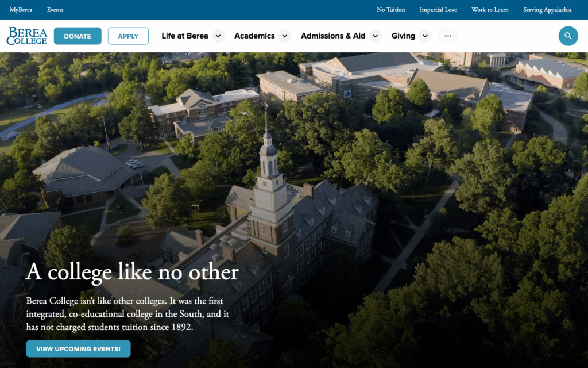Open the No Tuition link
This screenshot has width=588, height=368.
(x=390, y=10)
